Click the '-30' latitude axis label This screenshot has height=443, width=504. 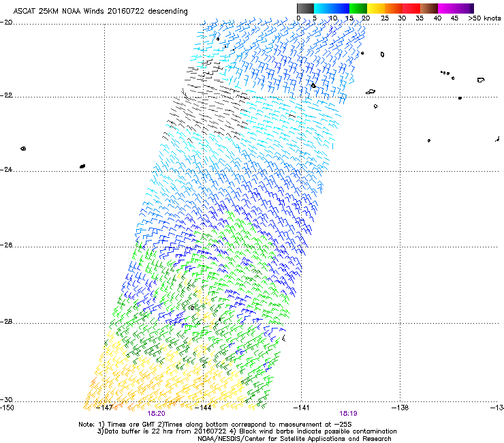pyautogui.click(x=6, y=400)
